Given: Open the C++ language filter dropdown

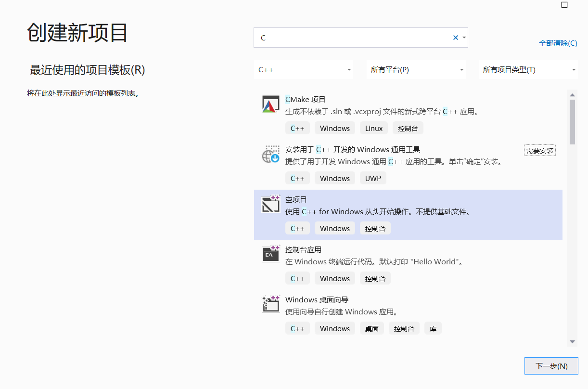Looking at the screenshot, I should tap(304, 70).
